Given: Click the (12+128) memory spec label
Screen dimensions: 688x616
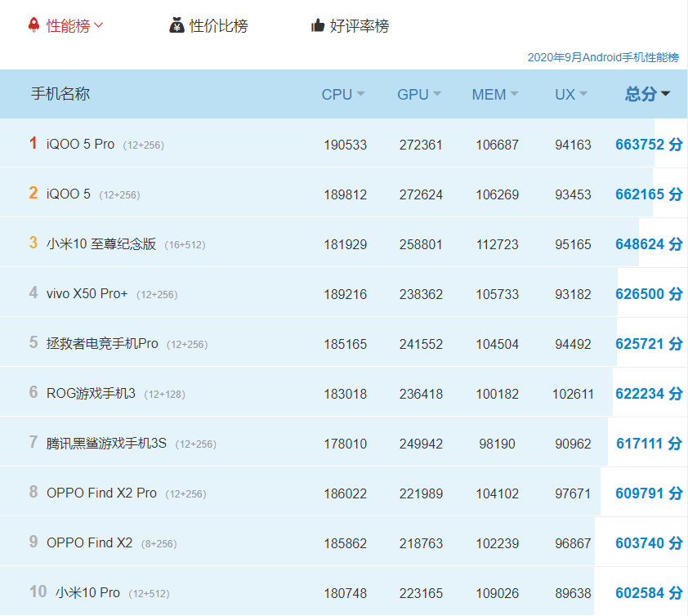Looking at the screenshot, I should pos(164,395).
